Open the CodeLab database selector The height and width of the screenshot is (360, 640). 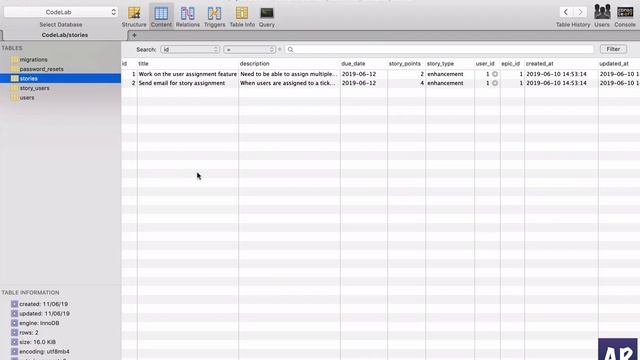pyautogui.click(x=61, y=12)
